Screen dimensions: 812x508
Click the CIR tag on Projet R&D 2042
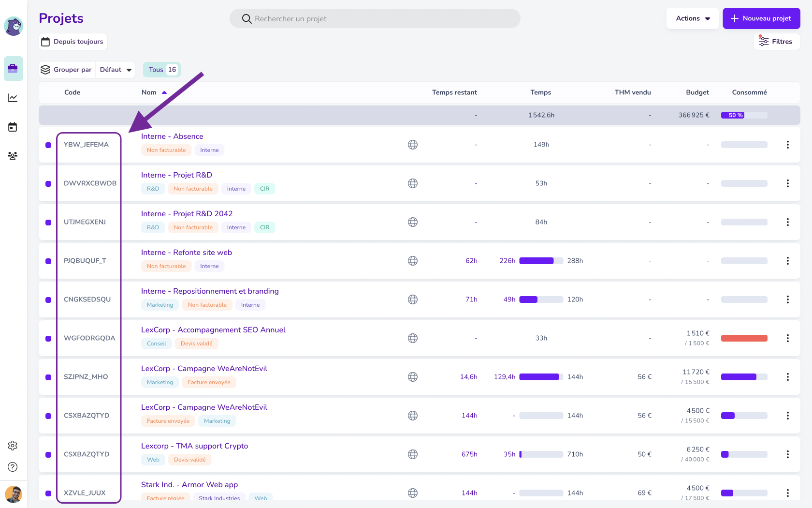pyautogui.click(x=264, y=227)
